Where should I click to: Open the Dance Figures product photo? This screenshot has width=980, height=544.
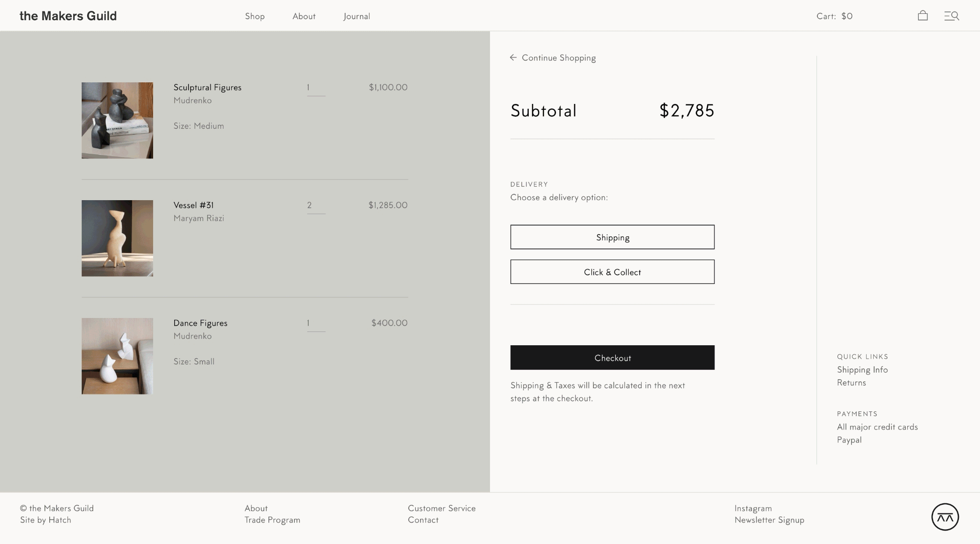pyautogui.click(x=117, y=356)
